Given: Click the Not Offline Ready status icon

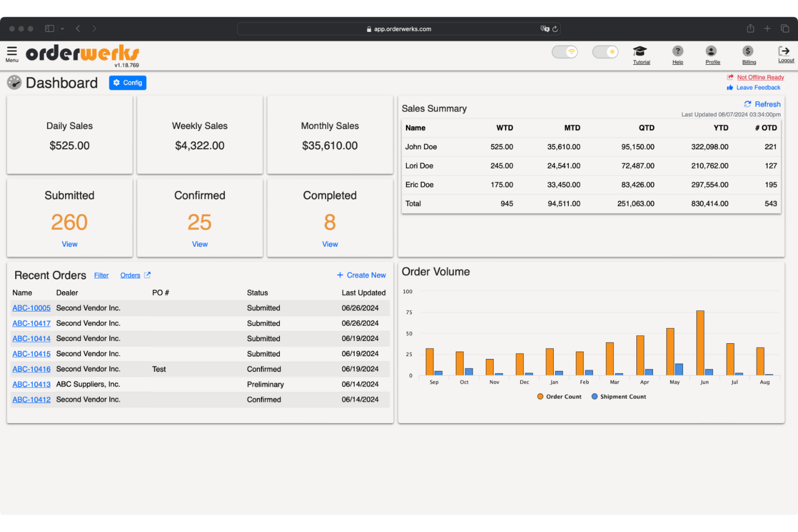Looking at the screenshot, I should click(x=731, y=77).
